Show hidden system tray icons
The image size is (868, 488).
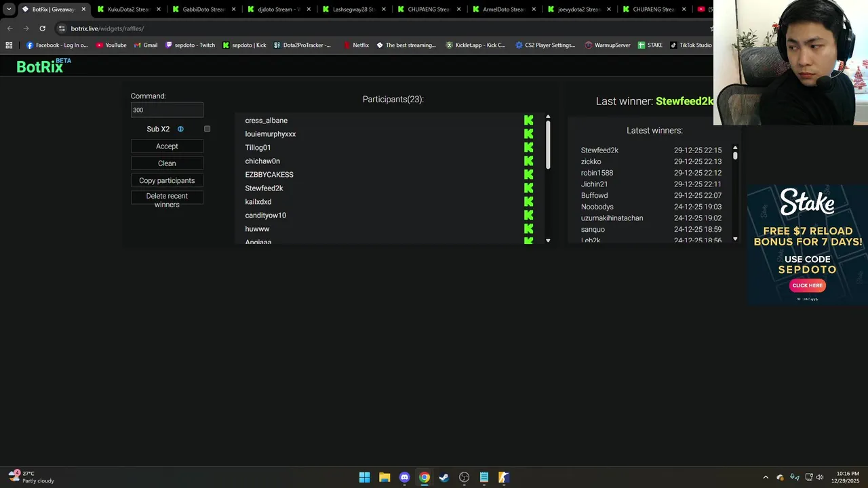pyautogui.click(x=766, y=477)
